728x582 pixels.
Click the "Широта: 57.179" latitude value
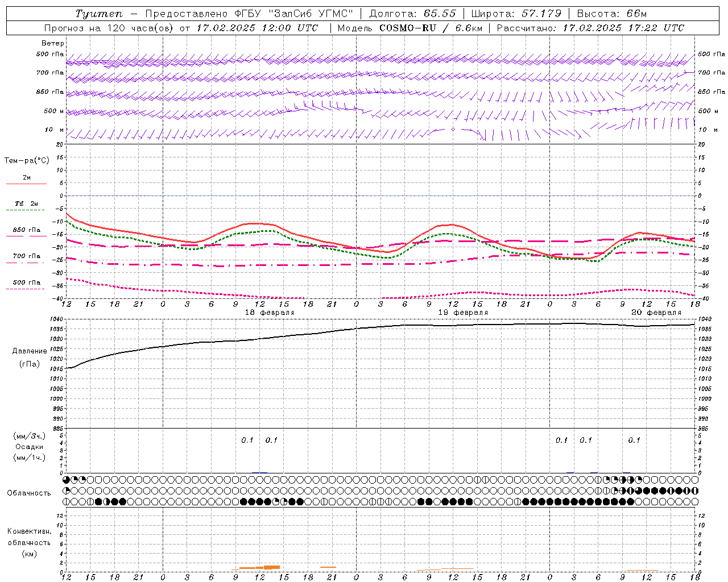tap(516, 14)
